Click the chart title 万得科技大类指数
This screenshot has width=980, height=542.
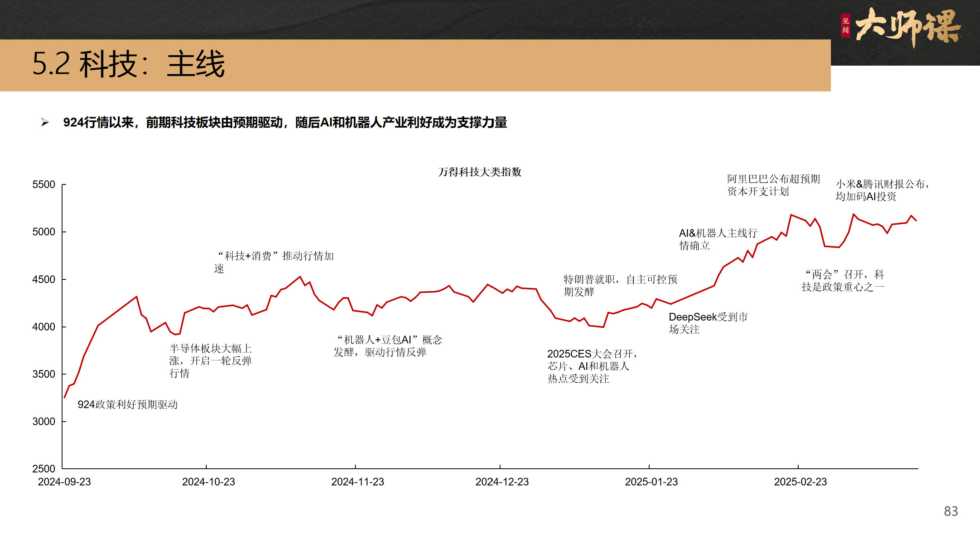480,172
